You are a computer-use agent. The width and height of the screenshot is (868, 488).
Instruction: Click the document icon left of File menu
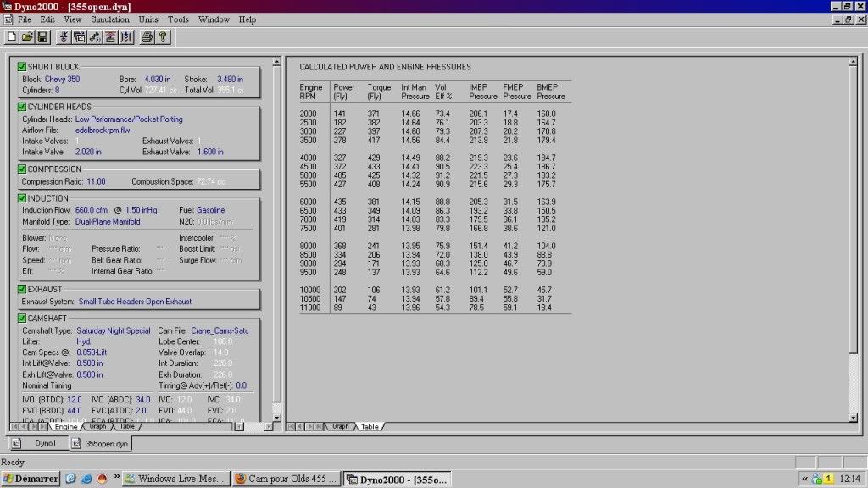pyautogui.click(x=8, y=19)
